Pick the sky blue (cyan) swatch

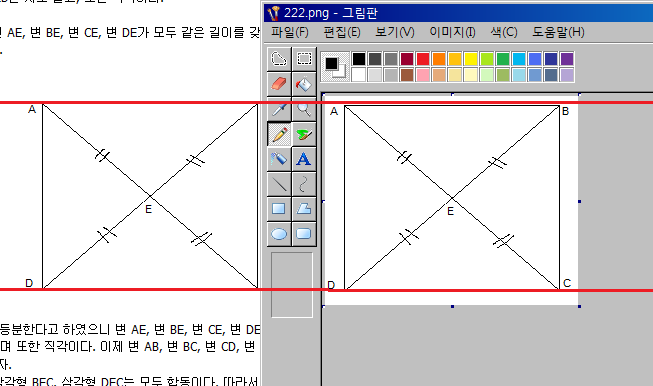[519, 59]
